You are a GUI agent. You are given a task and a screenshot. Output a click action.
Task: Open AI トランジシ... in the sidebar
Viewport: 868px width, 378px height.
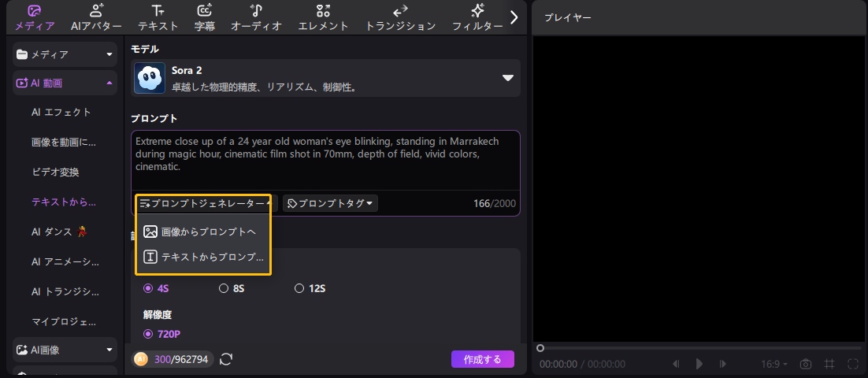(x=65, y=291)
